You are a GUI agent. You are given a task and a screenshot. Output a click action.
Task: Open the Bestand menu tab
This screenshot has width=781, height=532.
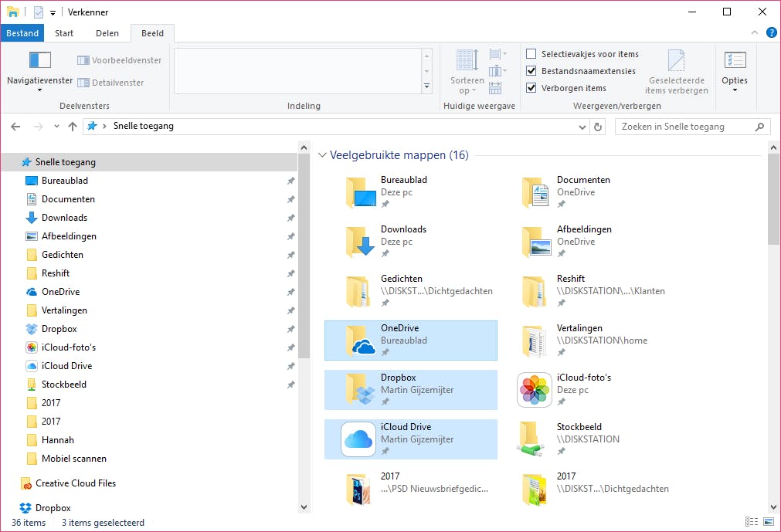coord(22,33)
